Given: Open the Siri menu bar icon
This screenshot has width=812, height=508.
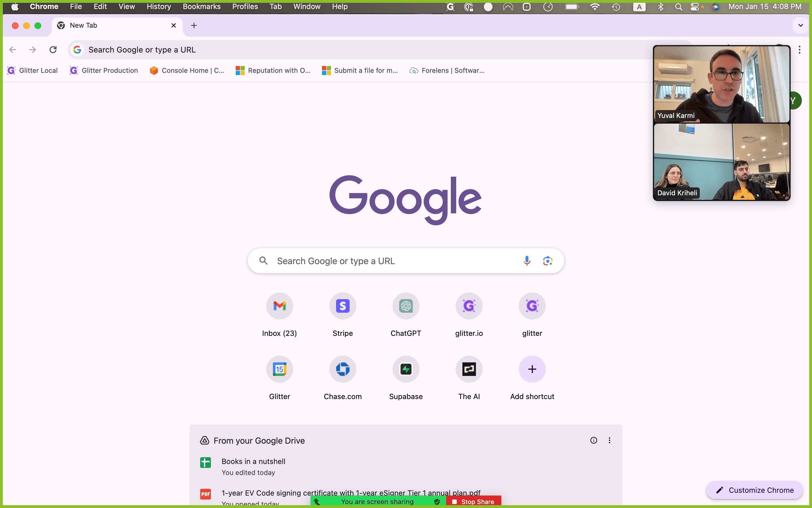Looking at the screenshot, I should (716, 7).
